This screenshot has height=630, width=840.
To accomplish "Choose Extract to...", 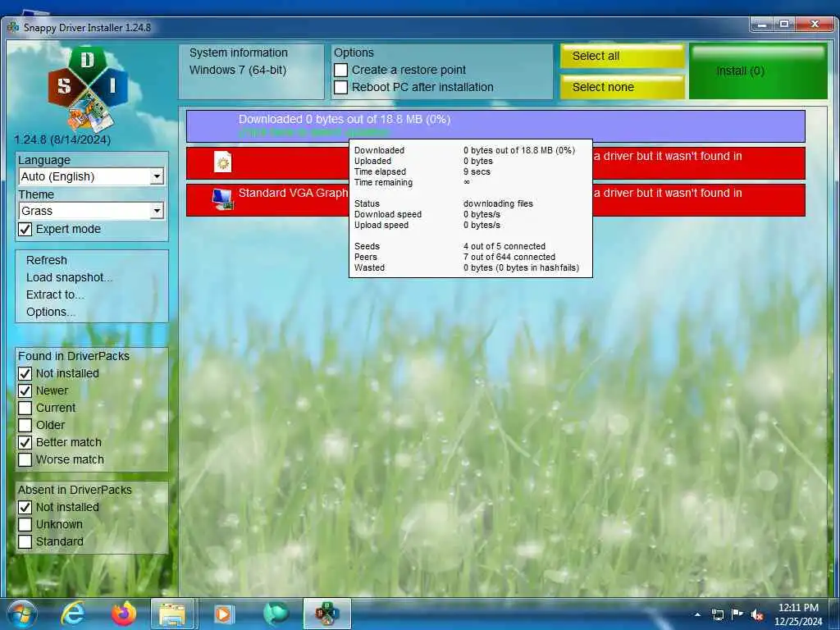I will [x=55, y=294].
